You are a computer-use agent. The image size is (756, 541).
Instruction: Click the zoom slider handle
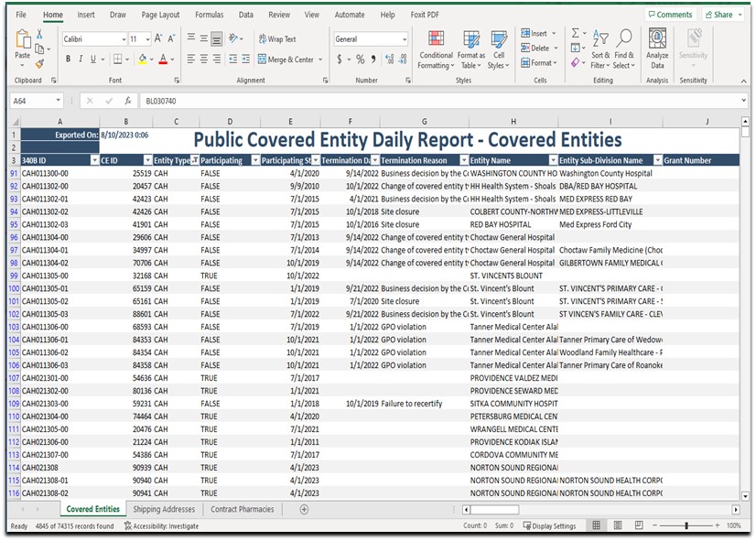coord(686,525)
